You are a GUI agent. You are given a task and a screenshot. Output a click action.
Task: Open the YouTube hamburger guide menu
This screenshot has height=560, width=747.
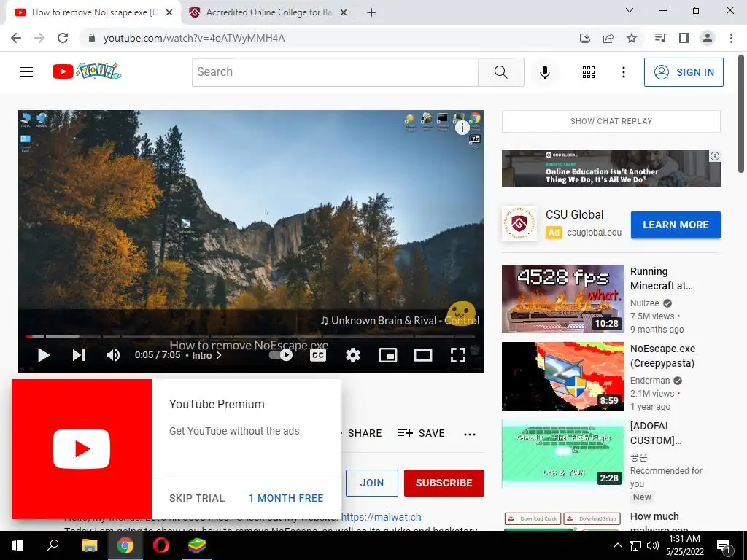coord(26,72)
